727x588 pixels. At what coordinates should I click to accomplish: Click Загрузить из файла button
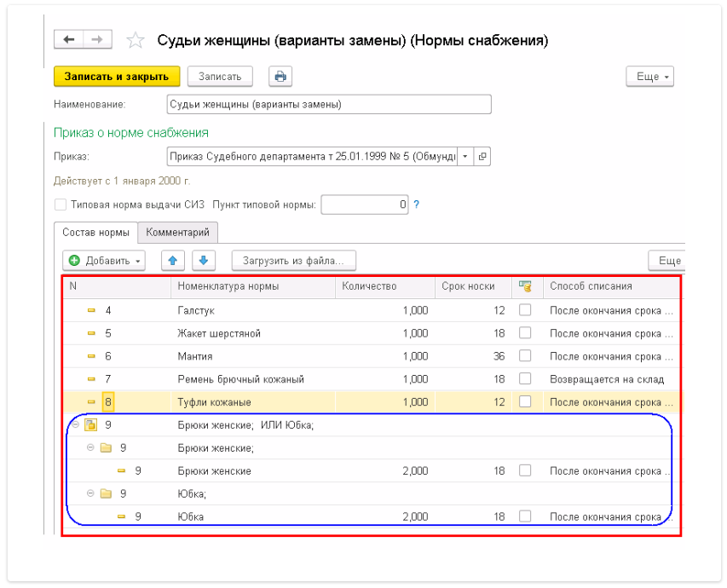[x=293, y=260]
